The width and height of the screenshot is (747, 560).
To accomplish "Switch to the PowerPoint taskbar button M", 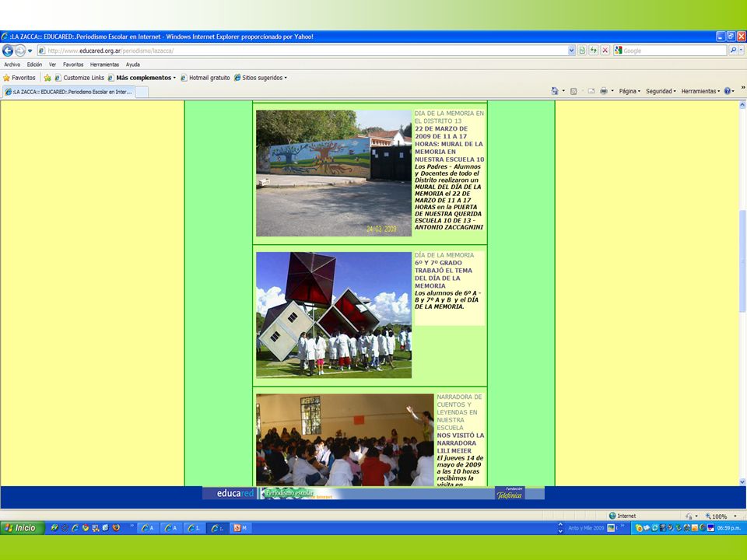I will tap(240, 527).
